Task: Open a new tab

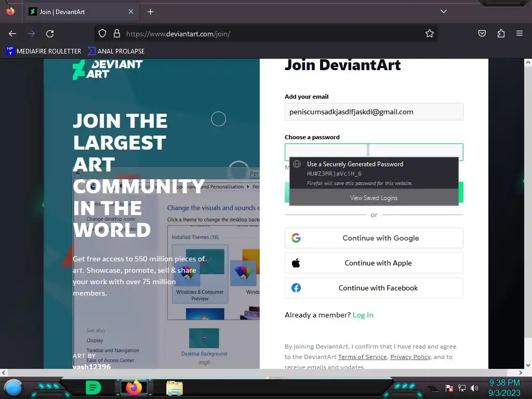Action: click(150, 12)
